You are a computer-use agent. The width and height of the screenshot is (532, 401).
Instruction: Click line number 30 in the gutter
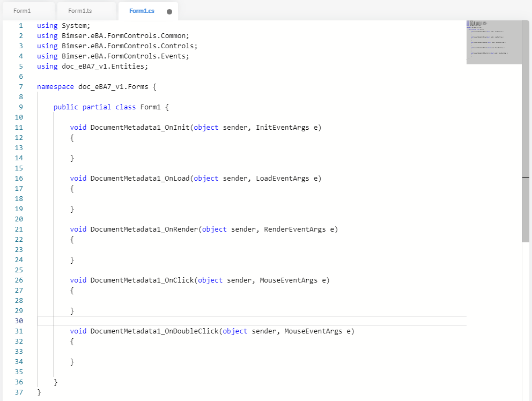(19, 321)
